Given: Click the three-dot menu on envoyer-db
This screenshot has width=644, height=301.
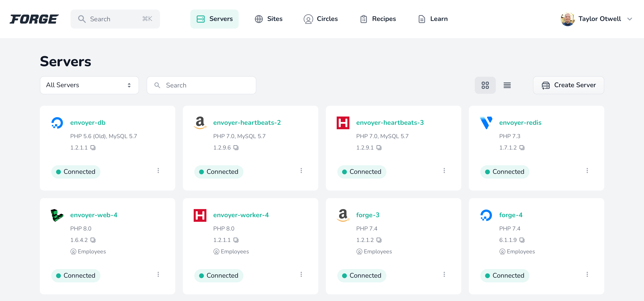Looking at the screenshot, I should tap(158, 171).
